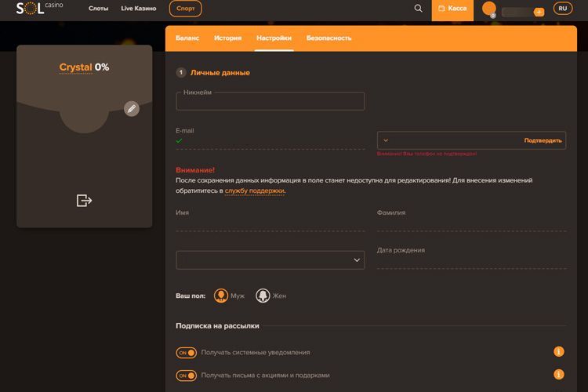Info icon for promo letters row
This screenshot has height=392, width=588.
[559, 375]
